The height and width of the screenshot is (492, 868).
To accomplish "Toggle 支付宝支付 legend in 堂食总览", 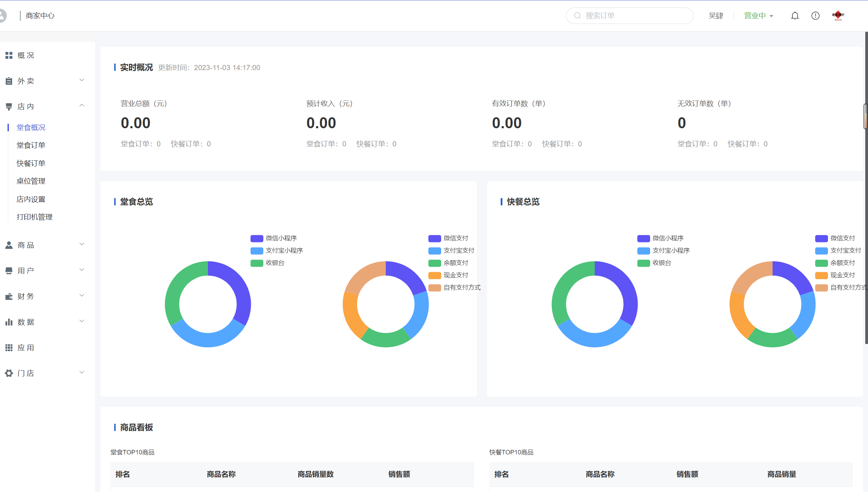I will 451,251.
